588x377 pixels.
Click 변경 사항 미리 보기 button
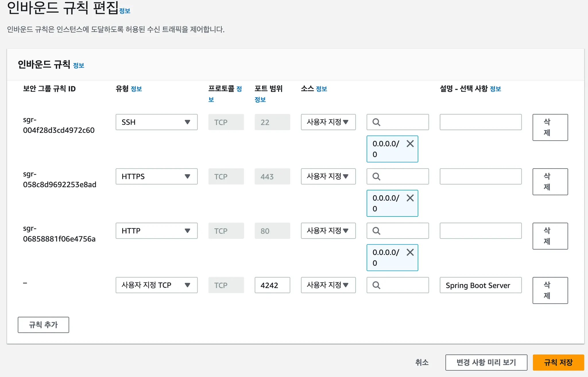click(x=486, y=362)
